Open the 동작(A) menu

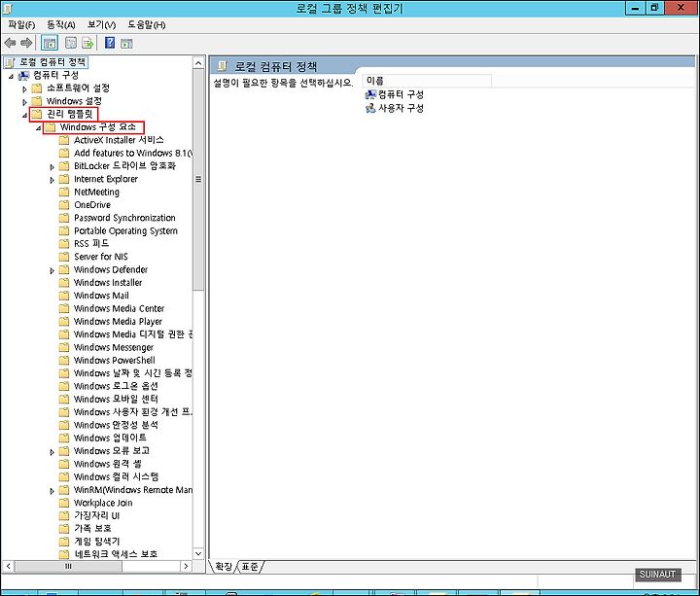tap(60, 25)
